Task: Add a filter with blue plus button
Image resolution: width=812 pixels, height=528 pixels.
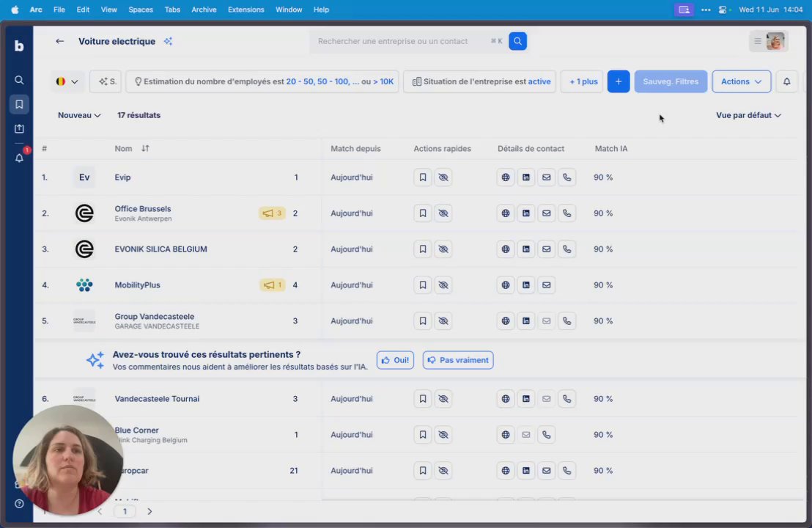Action: point(619,81)
